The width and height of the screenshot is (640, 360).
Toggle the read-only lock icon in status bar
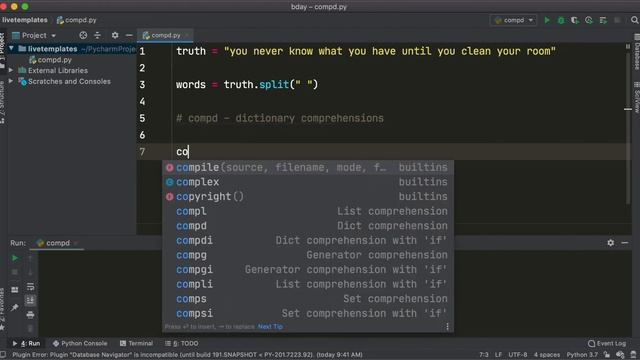(607, 355)
